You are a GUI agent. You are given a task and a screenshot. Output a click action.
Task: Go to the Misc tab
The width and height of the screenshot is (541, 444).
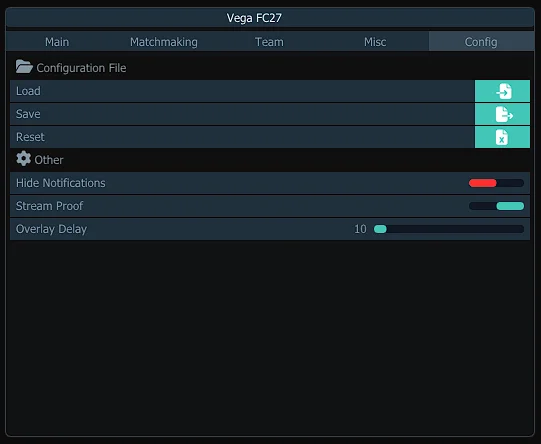click(375, 42)
